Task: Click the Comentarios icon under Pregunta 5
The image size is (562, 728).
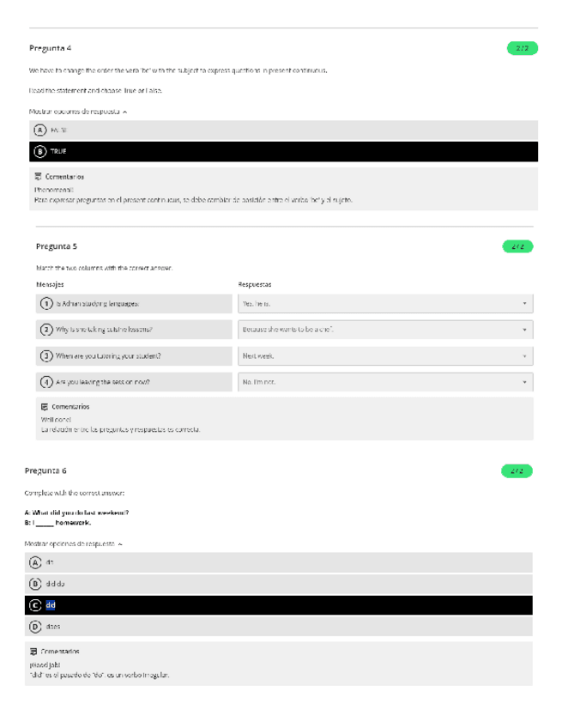Action: (45, 406)
